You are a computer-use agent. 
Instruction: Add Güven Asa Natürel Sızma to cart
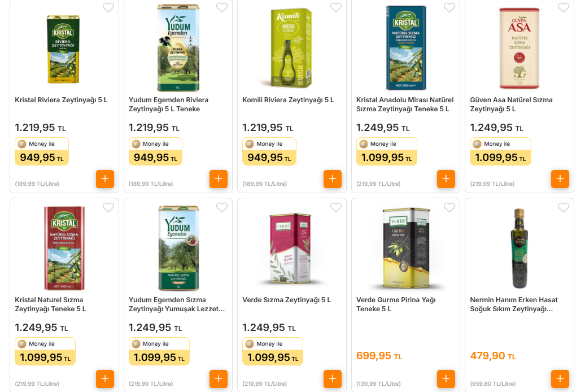pos(560,179)
